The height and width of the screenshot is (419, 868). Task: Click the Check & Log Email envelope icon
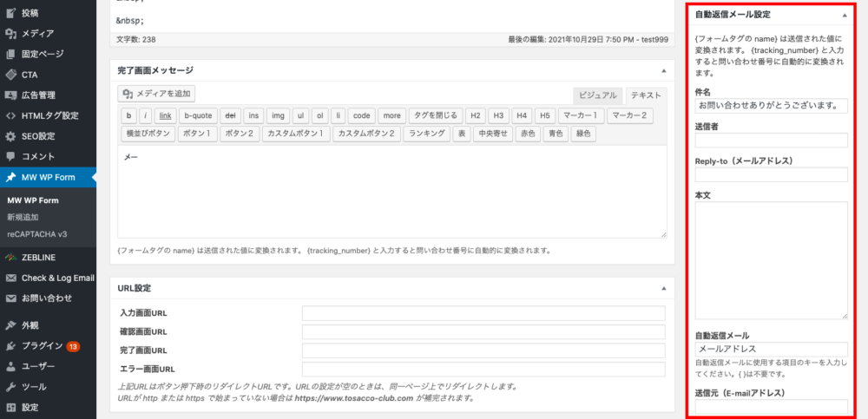pos(10,278)
